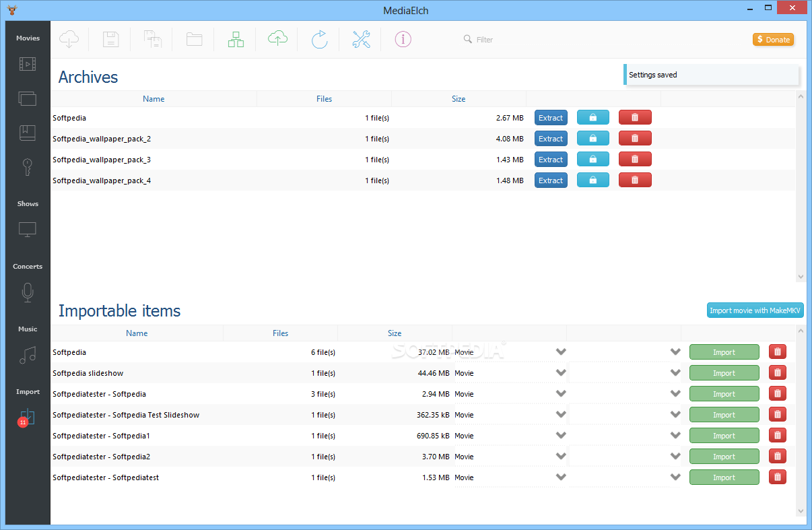The width and height of the screenshot is (812, 530).
Task: Click the password lock button for Softpedia_wallpaper_pack_3
Action: click(593, 160)
